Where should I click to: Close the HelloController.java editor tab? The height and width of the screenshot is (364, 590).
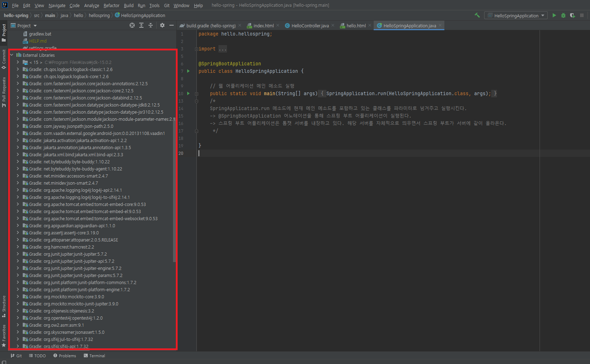[x=333, y=25]
